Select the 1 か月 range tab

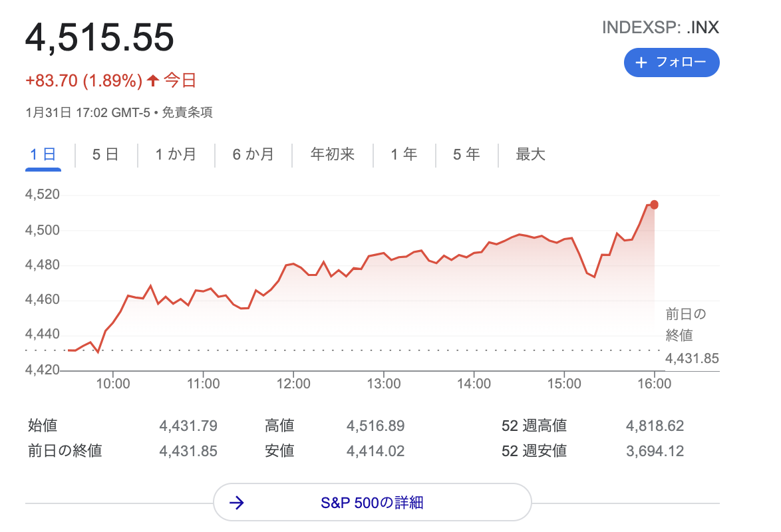(x=176, y=154)
